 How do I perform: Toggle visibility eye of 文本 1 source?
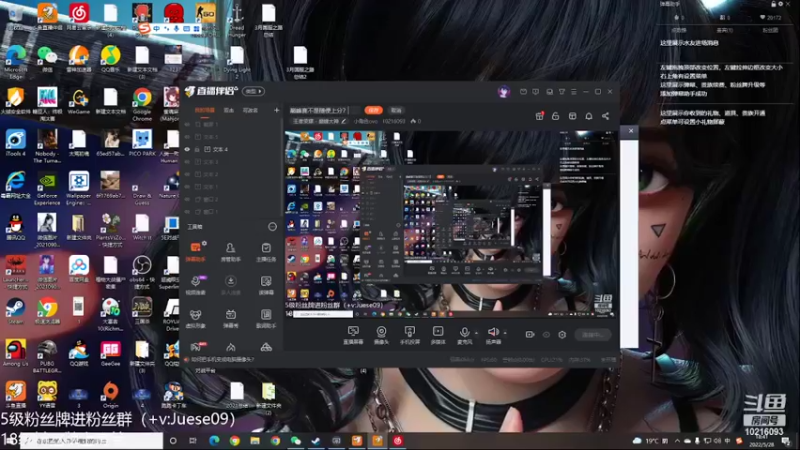(187, 187)
